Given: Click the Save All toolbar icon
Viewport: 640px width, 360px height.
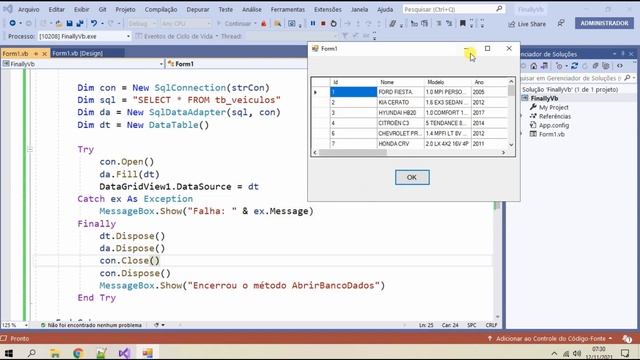Looking at the screenshot, I should (80, 24).
